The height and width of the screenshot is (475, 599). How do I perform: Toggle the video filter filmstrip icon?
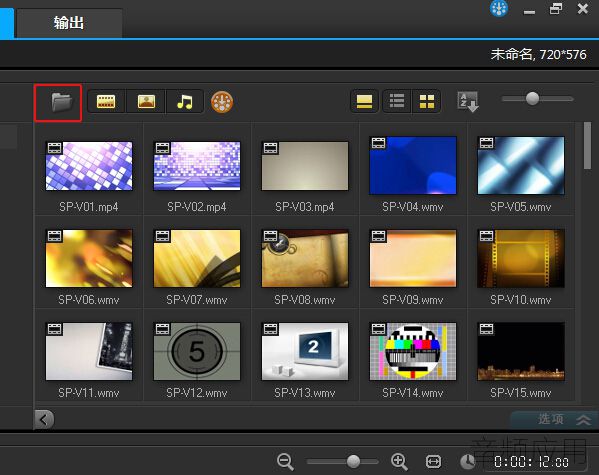[x=106, y=102]
